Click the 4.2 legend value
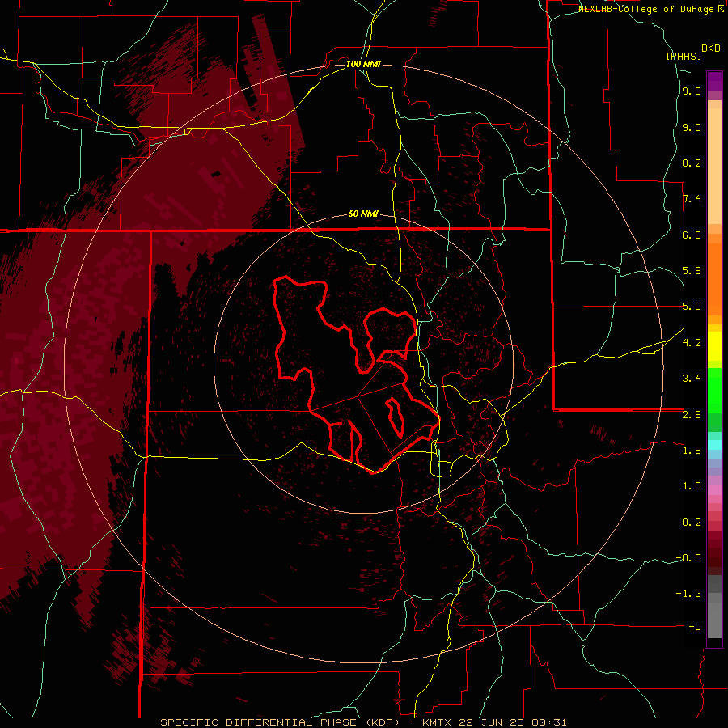The width and height of the screenshot is (728, 728). click(692, 343)
